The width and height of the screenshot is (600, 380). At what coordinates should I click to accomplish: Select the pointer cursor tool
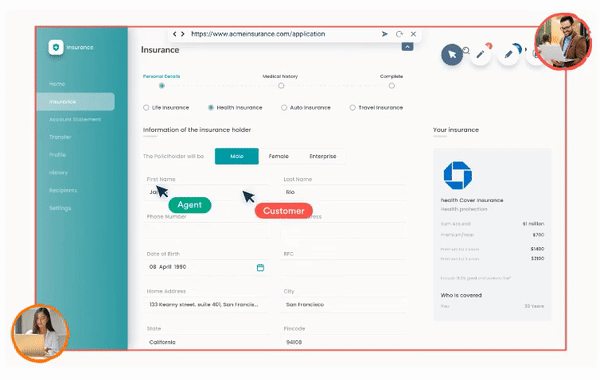tap(452, 54)
